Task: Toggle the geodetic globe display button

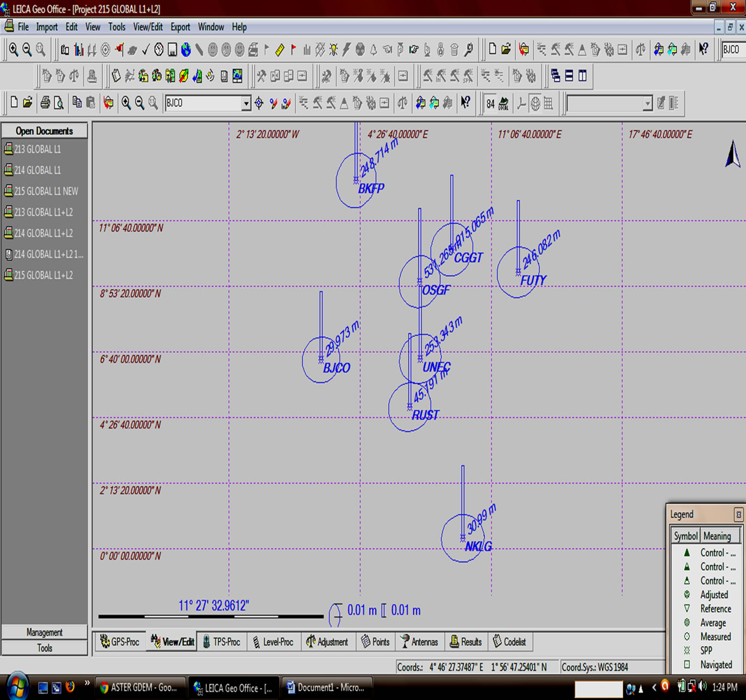Action: pos(535,103)
